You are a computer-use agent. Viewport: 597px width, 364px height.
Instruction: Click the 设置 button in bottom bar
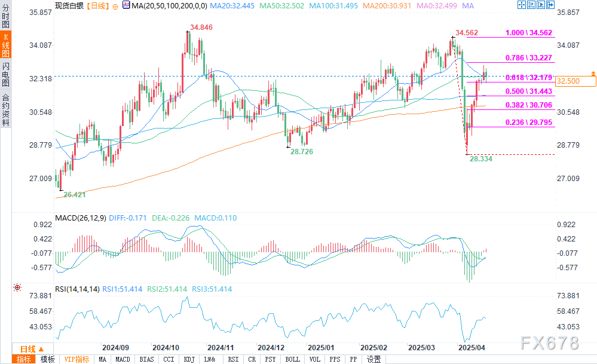(x=373, y=359)
